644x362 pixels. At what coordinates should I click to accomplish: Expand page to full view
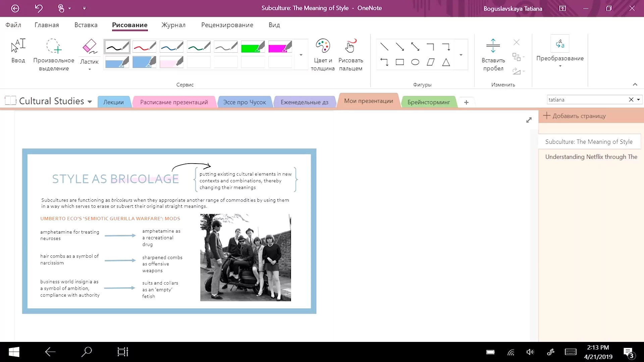(529, 120)
